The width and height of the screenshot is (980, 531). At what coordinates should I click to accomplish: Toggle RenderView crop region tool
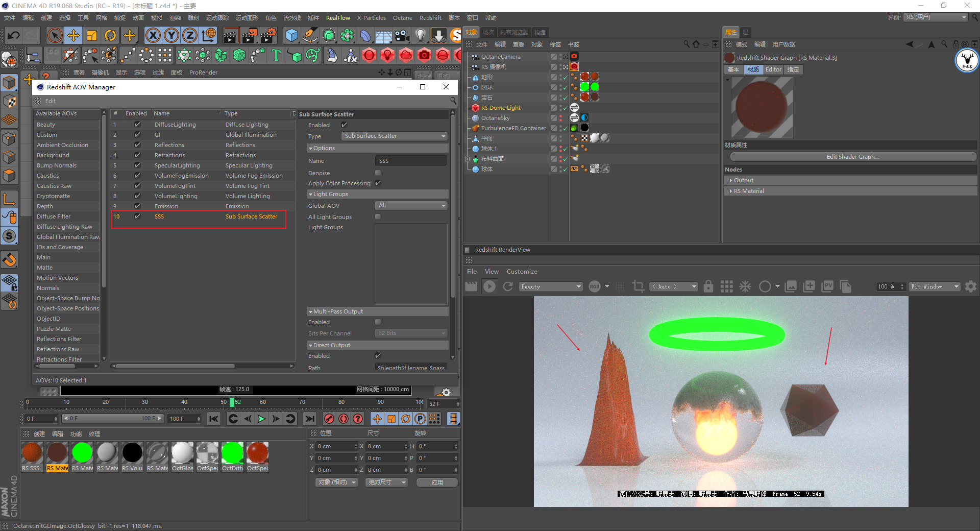click(638, 286)
